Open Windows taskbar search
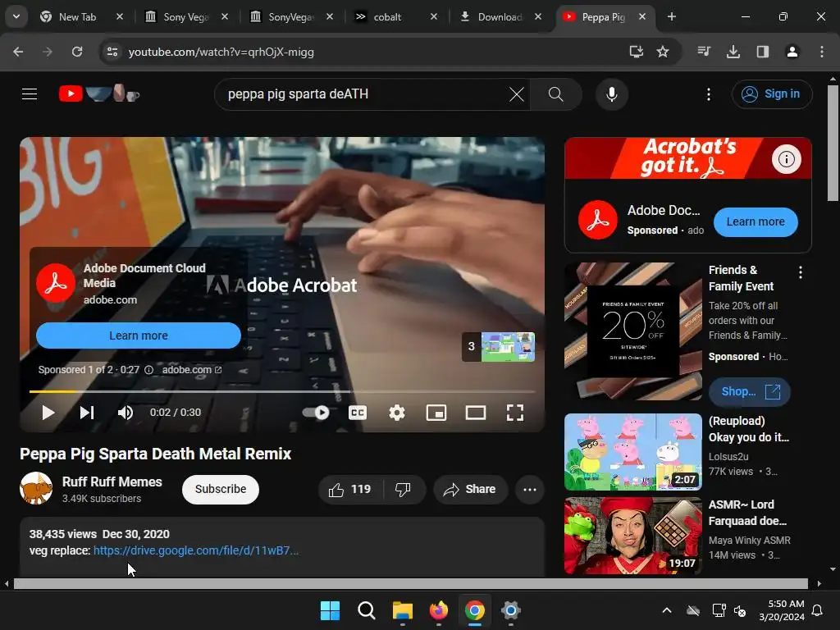The image size is (840, 630). pos(367,610)
